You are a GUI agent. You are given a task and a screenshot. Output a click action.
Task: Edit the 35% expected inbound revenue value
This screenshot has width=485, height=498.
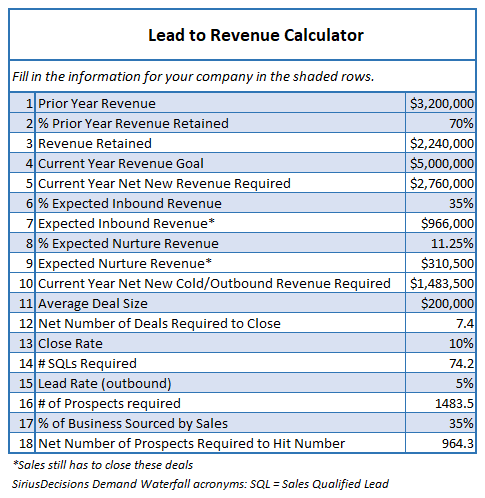[440, 203]
